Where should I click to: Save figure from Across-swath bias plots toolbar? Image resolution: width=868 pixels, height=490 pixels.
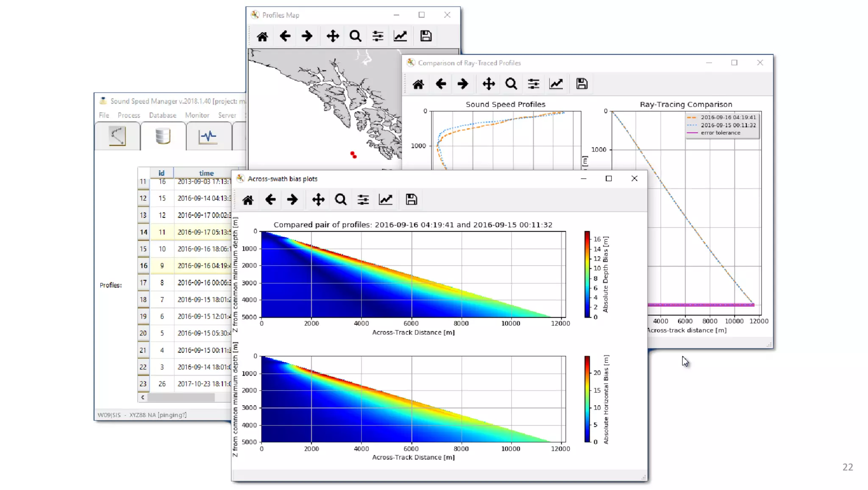click(411, 200)
